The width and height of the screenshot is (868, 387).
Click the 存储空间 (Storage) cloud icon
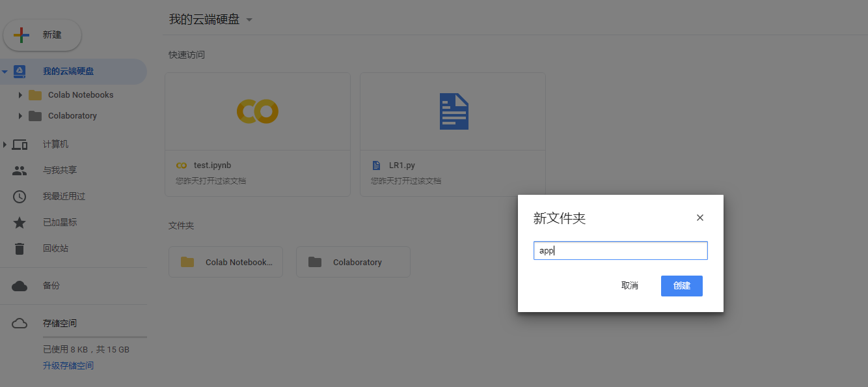click(20, 323)
